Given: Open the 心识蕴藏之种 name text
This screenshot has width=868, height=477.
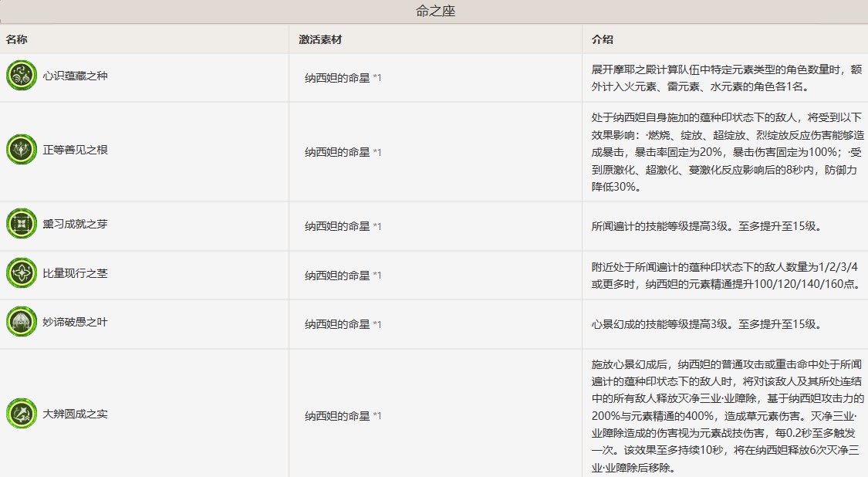Looking at the screenshot, I should point(76,76).
